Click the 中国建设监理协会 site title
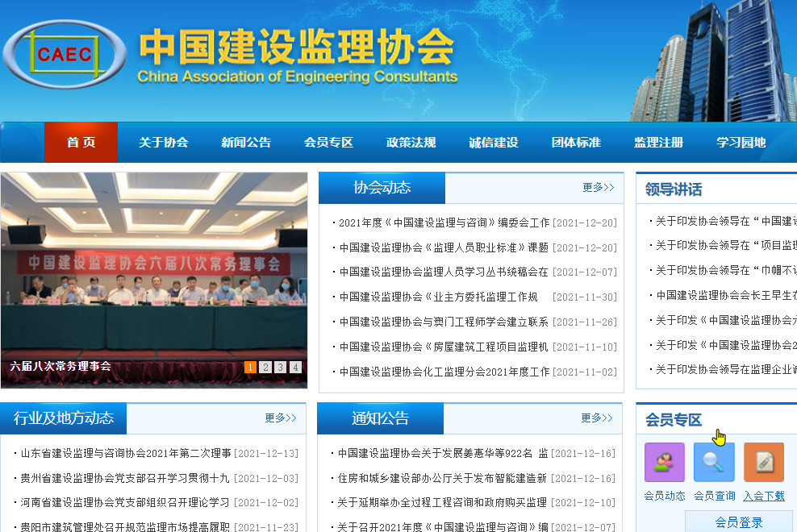Screen dimensions: 797x532 coord(296,47)
